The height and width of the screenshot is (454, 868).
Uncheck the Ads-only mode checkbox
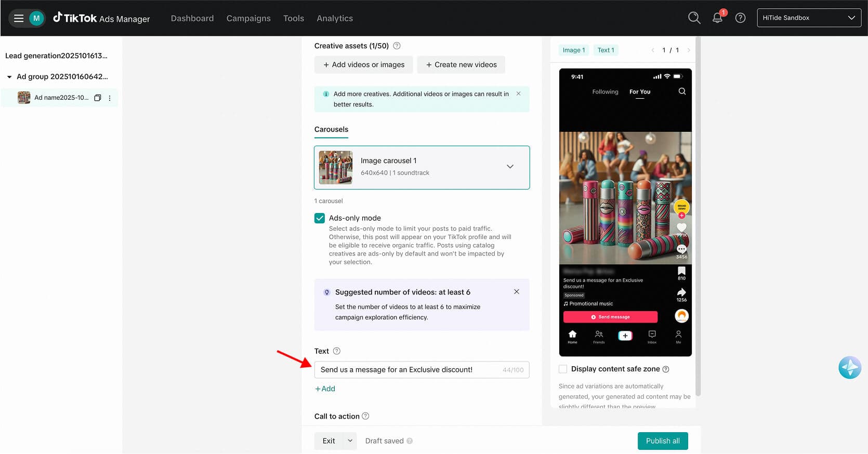click(320, 218)
